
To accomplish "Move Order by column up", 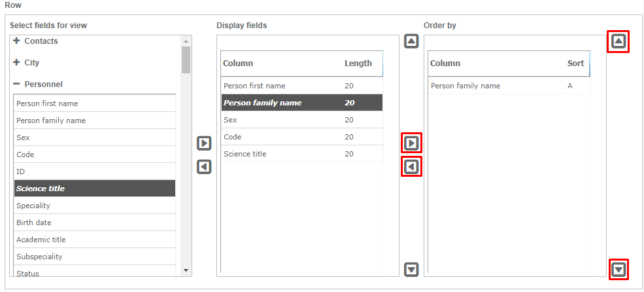I will coord(619,42).
